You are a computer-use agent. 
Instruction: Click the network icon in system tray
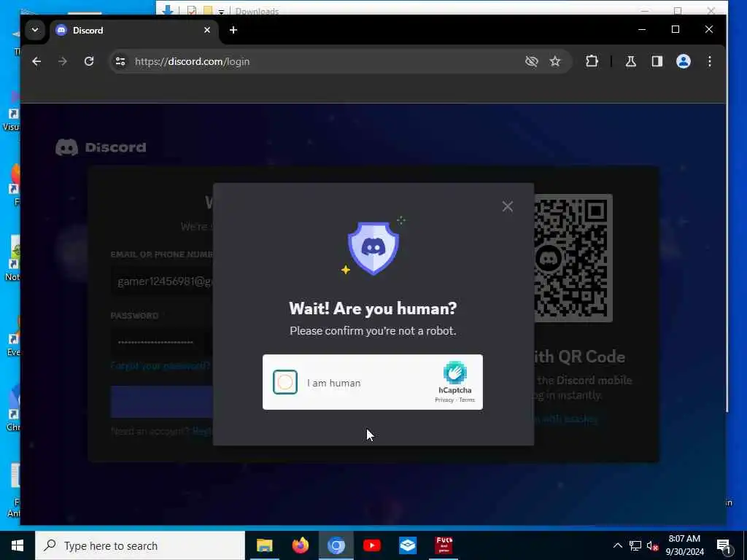[x=635, y=545]
